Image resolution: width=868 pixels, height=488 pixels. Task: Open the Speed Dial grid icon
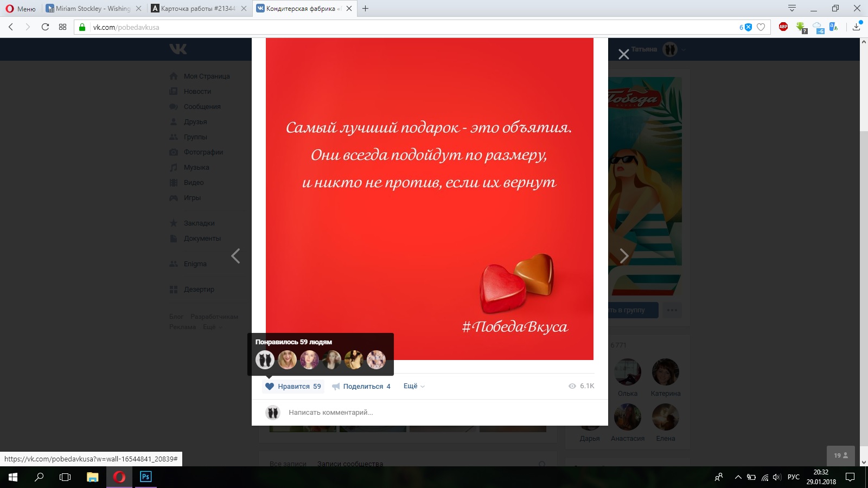click(62, 27)
